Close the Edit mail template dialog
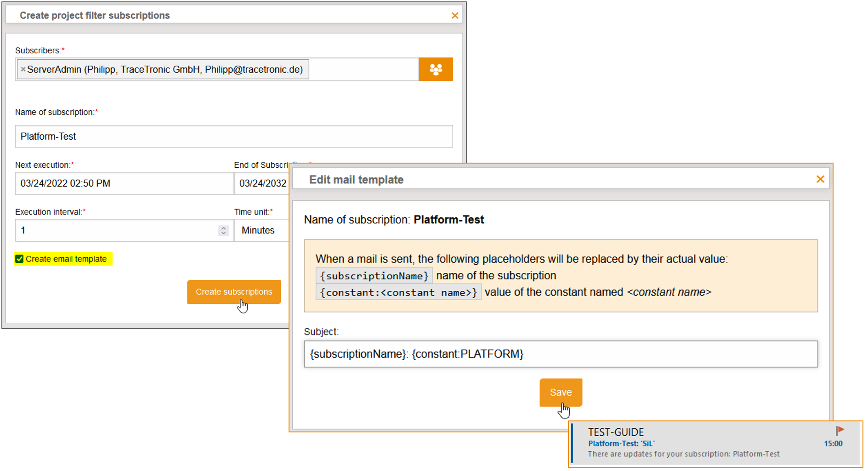This screenshot has width=868, height=471. [820, 179]
